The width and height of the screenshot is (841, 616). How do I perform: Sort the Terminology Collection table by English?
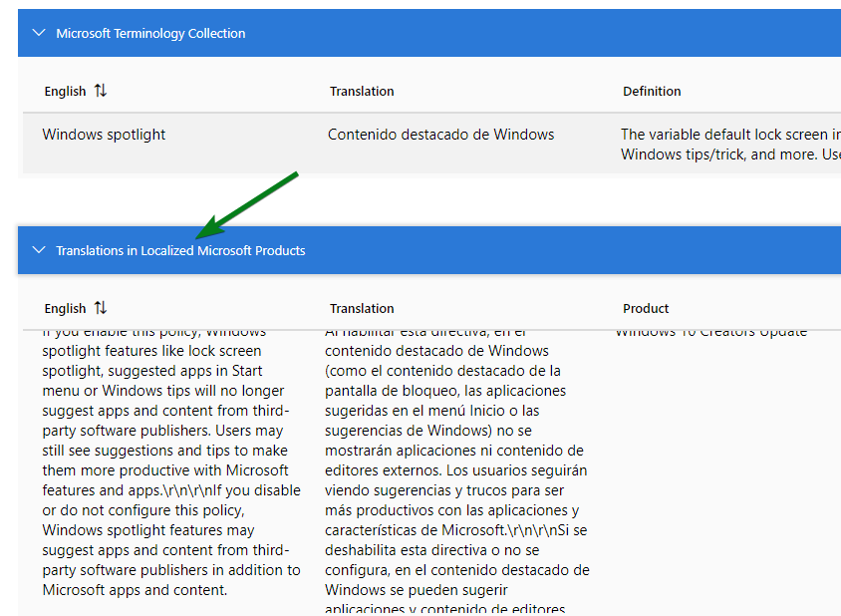tap(101, 91)
